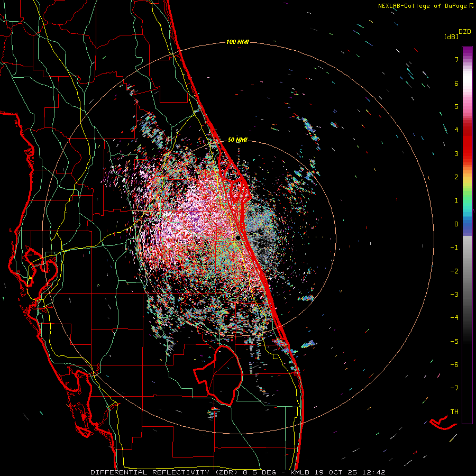Click the -2 value on the color scale
The image size is (476, 476).
point(454,271)
